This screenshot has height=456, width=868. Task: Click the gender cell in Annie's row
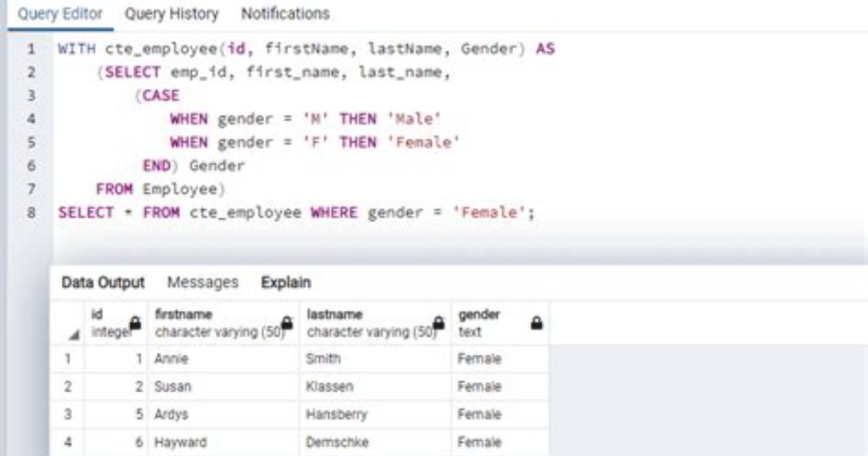pos(501,359)
